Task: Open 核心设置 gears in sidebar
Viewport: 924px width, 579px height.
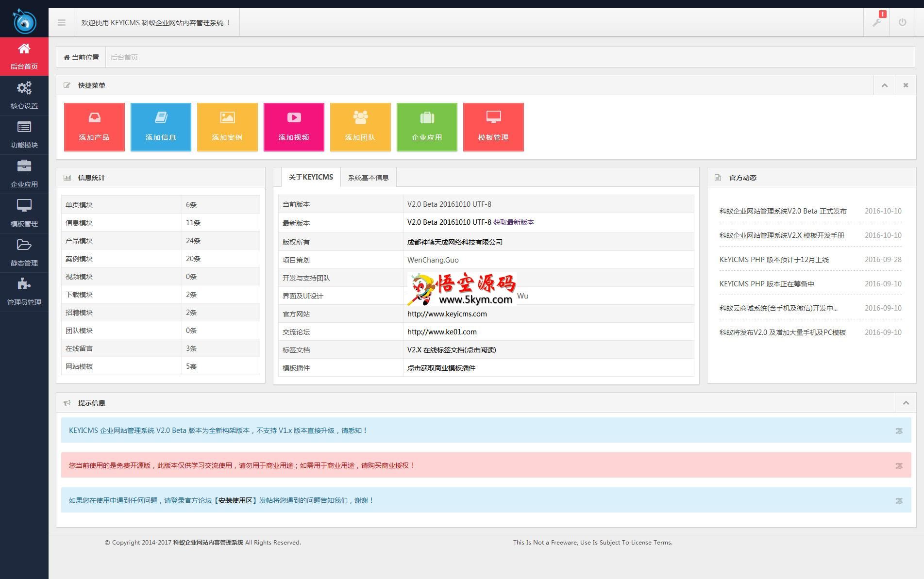Action: click(24, 96)
